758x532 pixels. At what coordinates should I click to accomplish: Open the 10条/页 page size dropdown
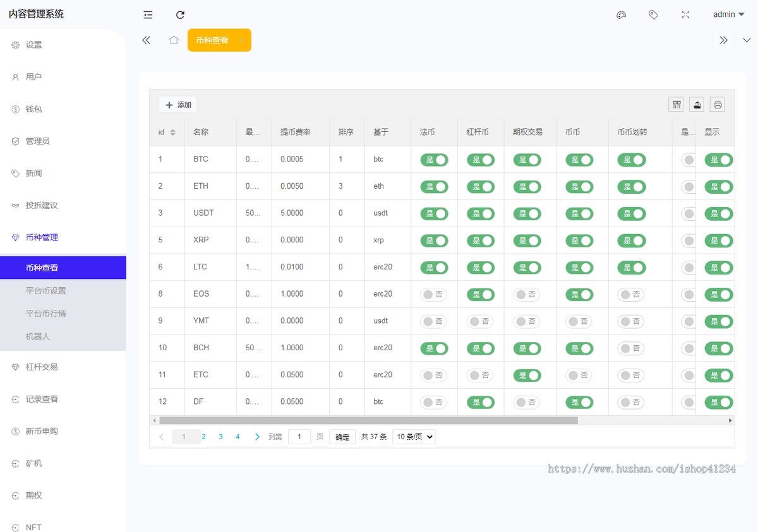(414, 436)
